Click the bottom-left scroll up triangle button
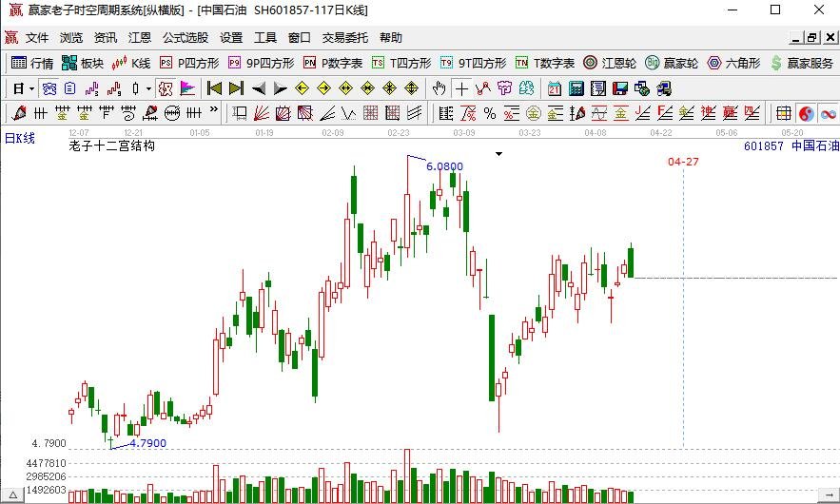Screen dimensions: 840x504 pyautogui.click(x=13, y=494)
